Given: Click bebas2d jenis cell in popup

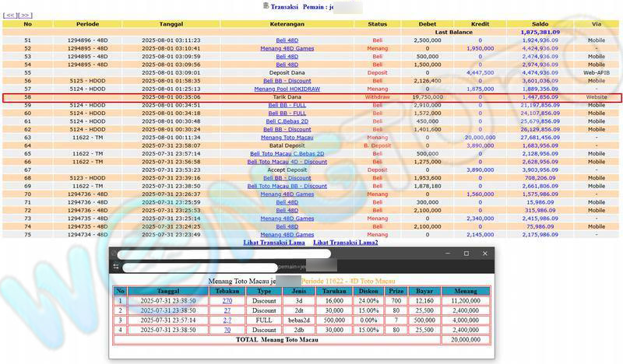Looking at the screenshot, I should coord(299,320).
